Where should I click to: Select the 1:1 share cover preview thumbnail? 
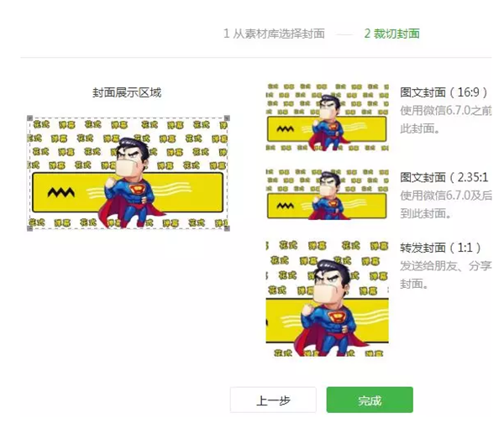pos(328,298)
